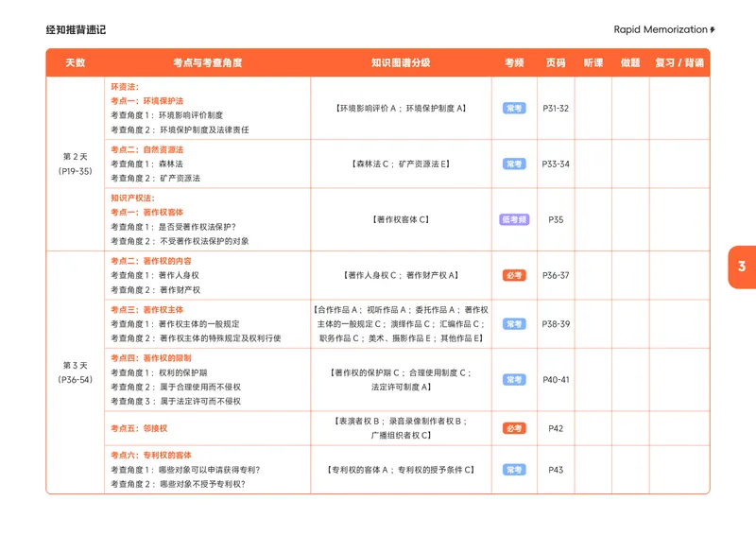The height and width of the screenshot is (535, 756).
Task: Click the 环资法 section heading
Action: point(125,87)
